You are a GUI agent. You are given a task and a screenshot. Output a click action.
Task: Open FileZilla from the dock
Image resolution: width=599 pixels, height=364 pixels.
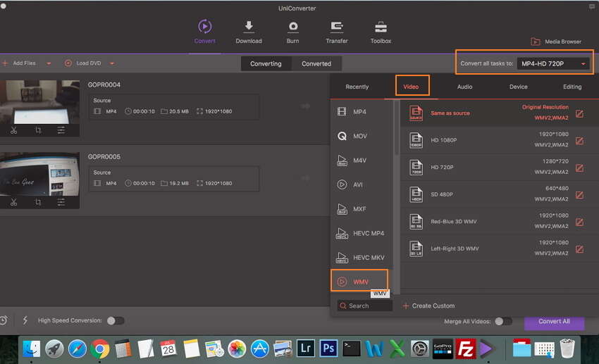click(466, 349)
